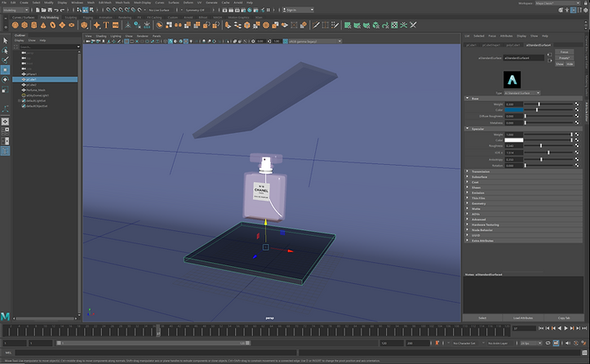Click the Undo arrow icon

[56, 10]
